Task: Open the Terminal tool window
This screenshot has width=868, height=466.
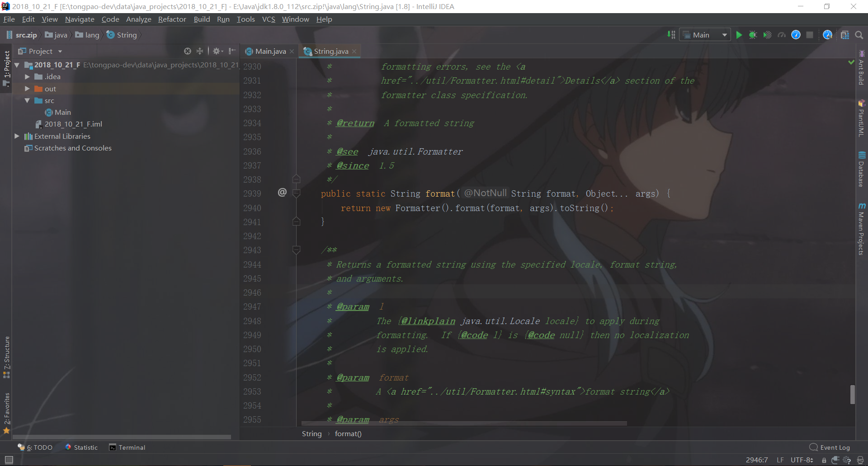Action: coord(127,447)
